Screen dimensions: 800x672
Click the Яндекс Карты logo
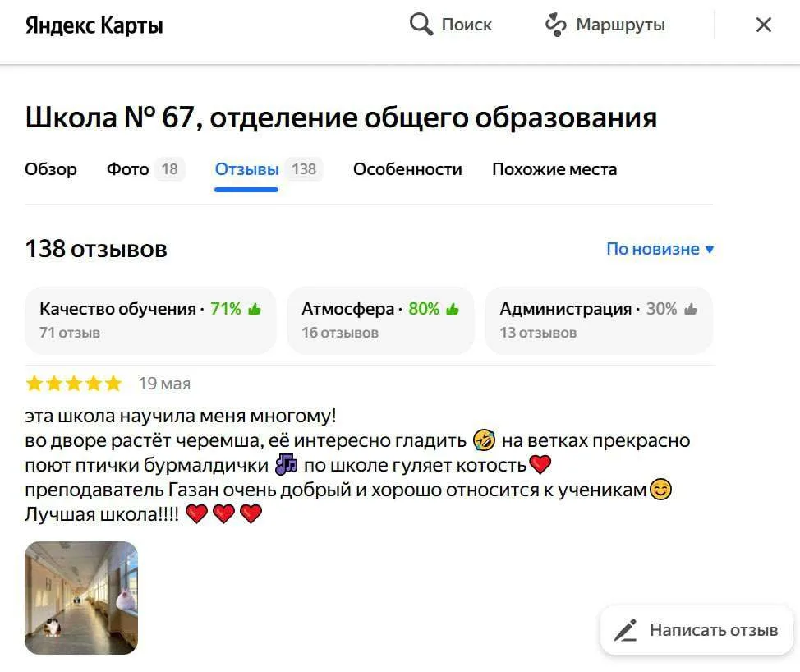point(94,25)
